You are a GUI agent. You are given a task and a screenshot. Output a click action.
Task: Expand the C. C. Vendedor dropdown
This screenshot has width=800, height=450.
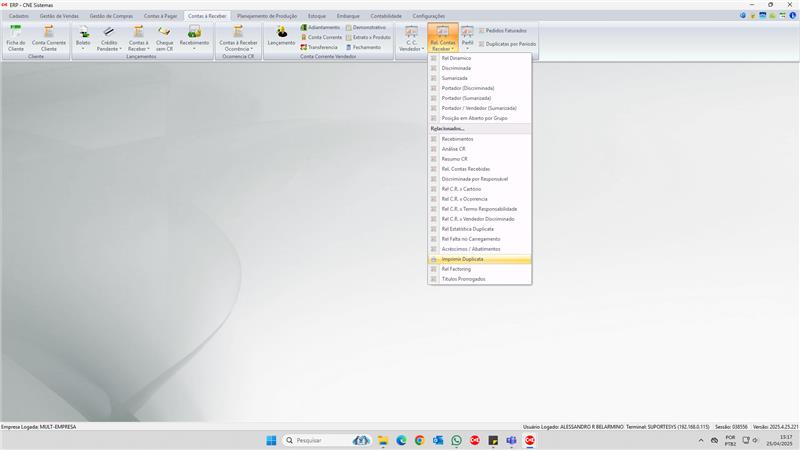point(411,39)
